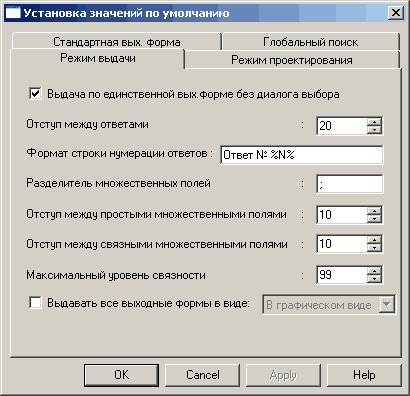Switch to Режим проектирования tab
The height and width of the screenshot is (396, 410).
(x=292, y=60)
